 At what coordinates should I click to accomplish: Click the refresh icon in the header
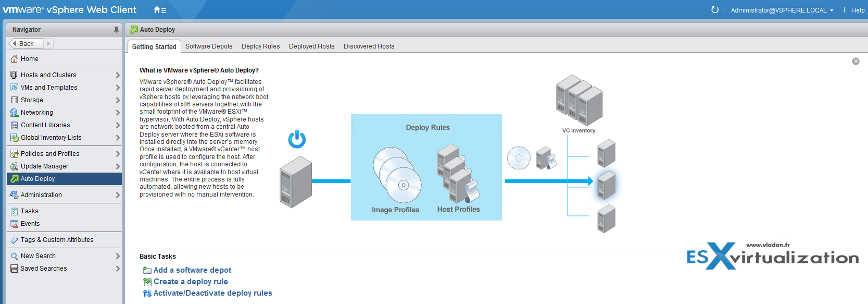715,10
